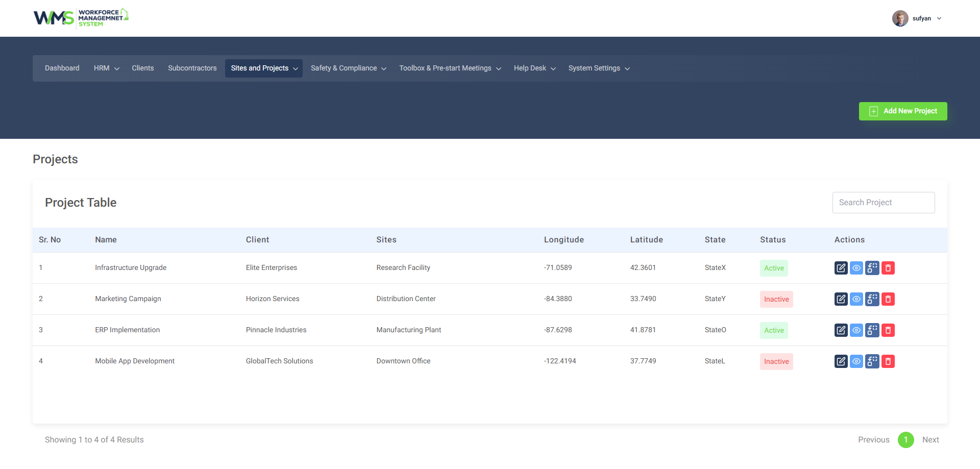Expand the HRM dropdown menu
Viewport: 980px width, 469px height.
(106, 68)
